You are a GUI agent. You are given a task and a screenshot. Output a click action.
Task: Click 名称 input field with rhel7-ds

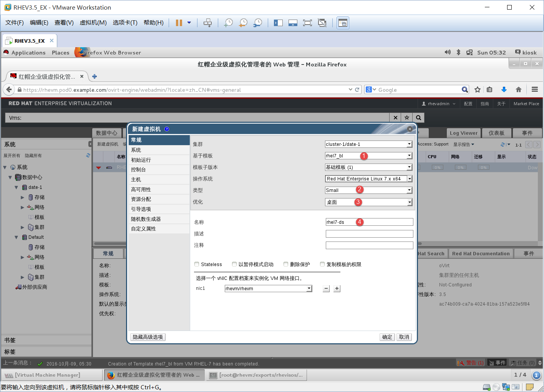click(370, 222)
